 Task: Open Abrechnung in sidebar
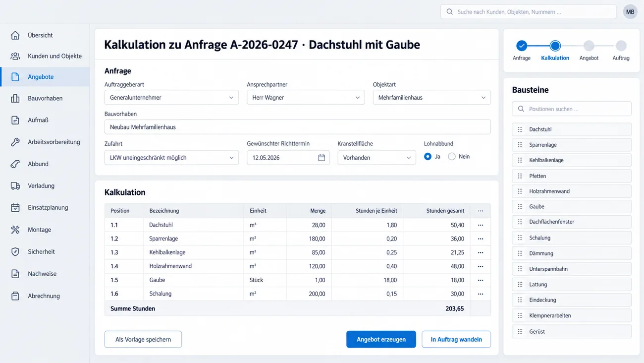pos(45,296)
